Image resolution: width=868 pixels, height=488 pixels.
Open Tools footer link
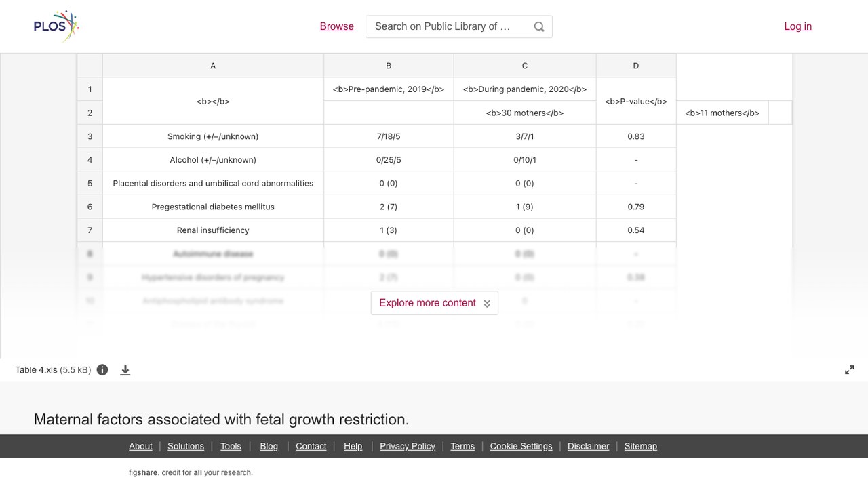[x=231, y=446]
